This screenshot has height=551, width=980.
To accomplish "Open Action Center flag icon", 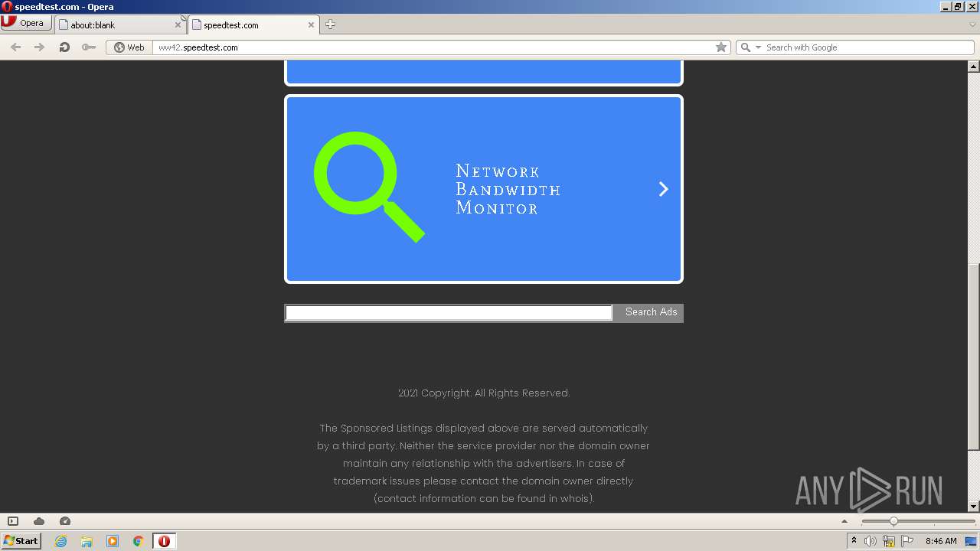I will [x=907, y=541].
